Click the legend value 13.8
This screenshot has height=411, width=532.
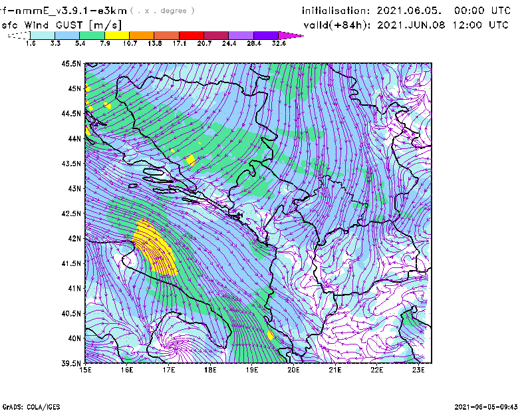pos(155,43)
